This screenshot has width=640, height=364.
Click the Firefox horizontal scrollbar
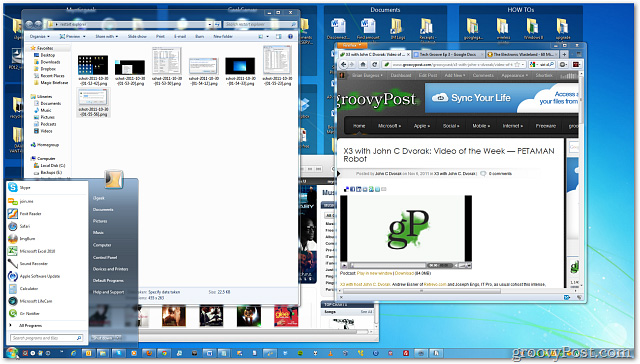tap(422, 291)
